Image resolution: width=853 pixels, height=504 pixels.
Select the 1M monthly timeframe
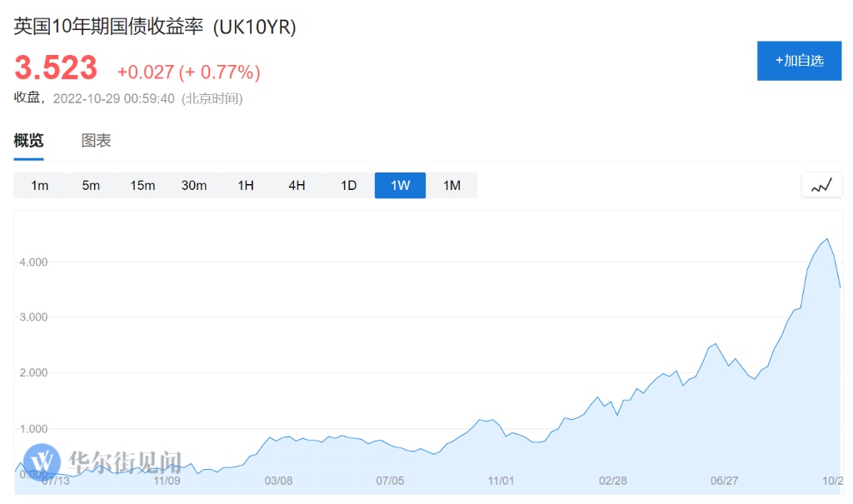point(451,185)
